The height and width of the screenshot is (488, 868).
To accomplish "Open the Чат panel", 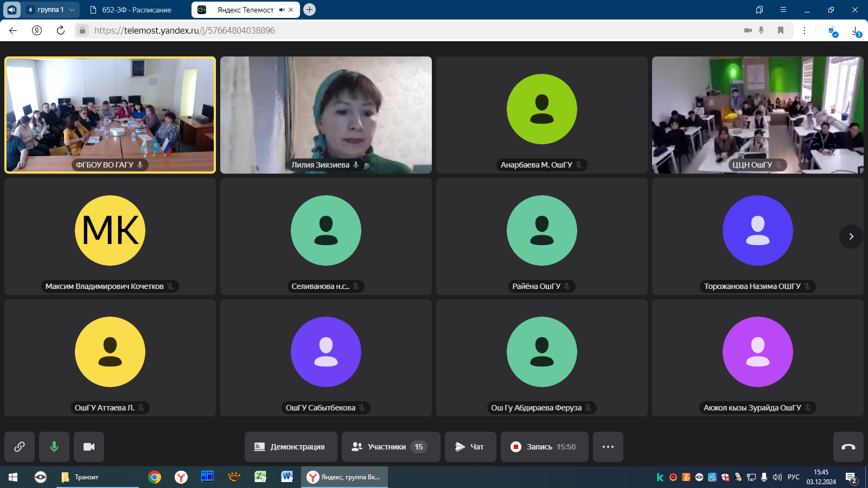I will 470,447.
